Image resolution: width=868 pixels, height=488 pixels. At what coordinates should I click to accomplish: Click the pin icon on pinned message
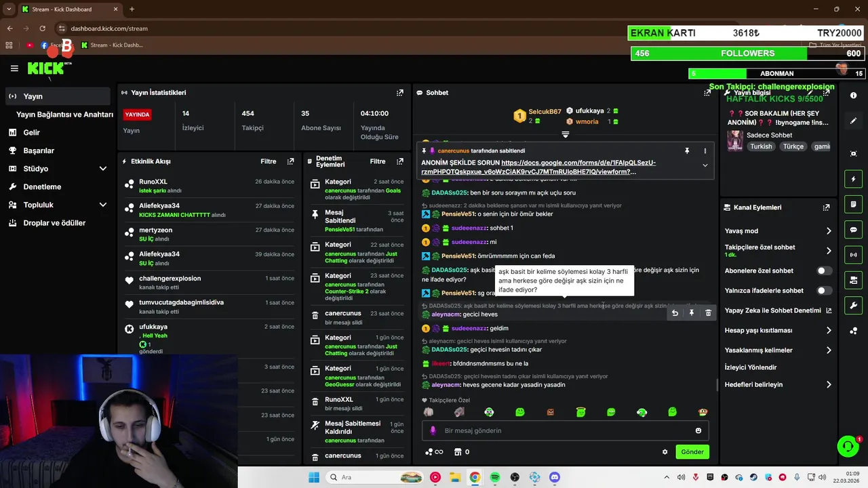click(x=687, y=151)
